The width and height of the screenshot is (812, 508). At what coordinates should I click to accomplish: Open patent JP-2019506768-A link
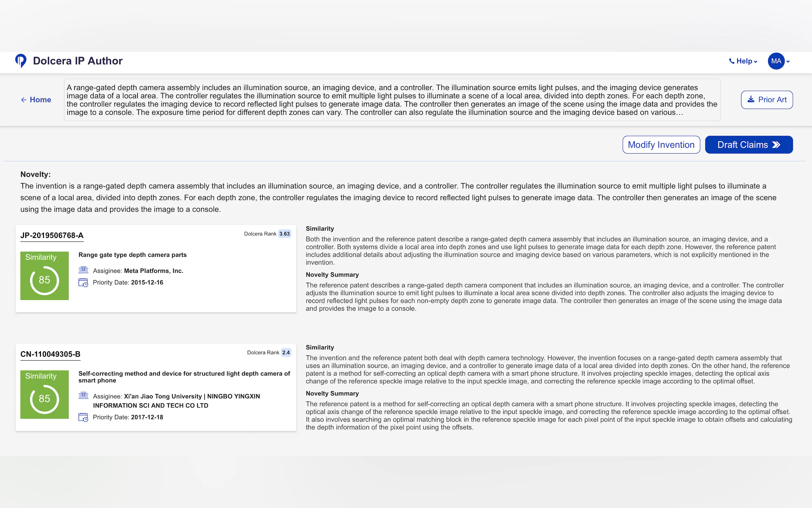pos(52,235)
